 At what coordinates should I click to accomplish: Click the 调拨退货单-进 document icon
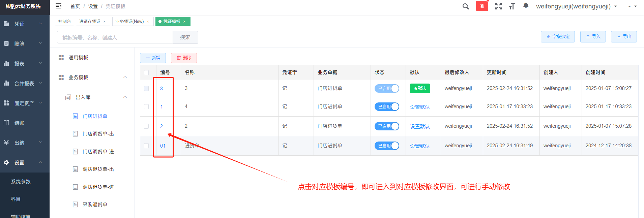pyautogui.click(x=76, y=187)
